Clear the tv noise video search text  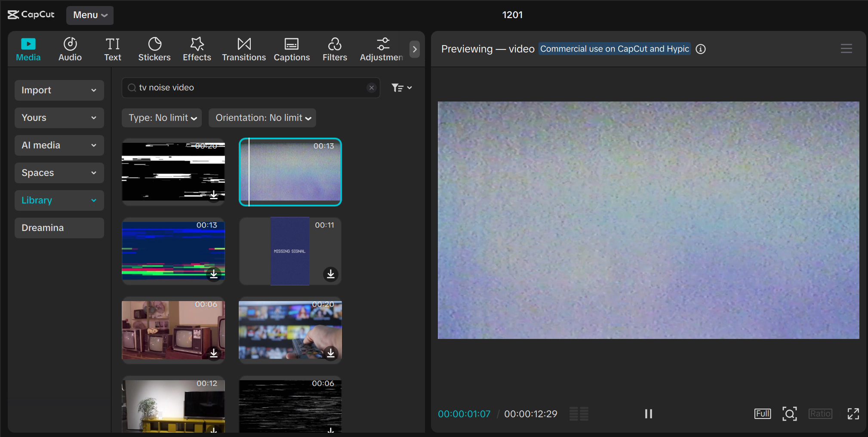[371, 88]
